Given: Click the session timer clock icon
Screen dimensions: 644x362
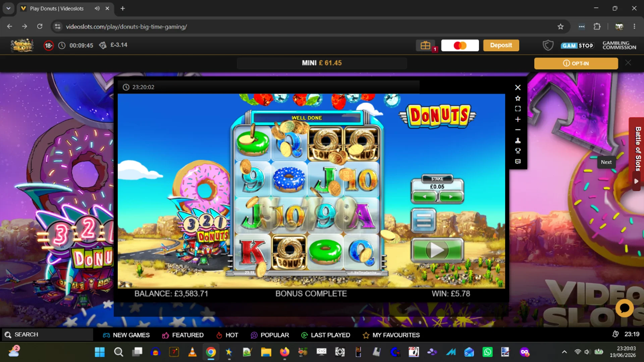Looking at the screenshot, I should point(62,45).
